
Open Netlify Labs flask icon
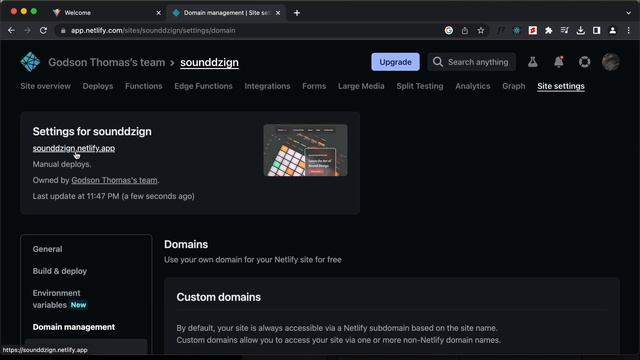click(532, 62)
